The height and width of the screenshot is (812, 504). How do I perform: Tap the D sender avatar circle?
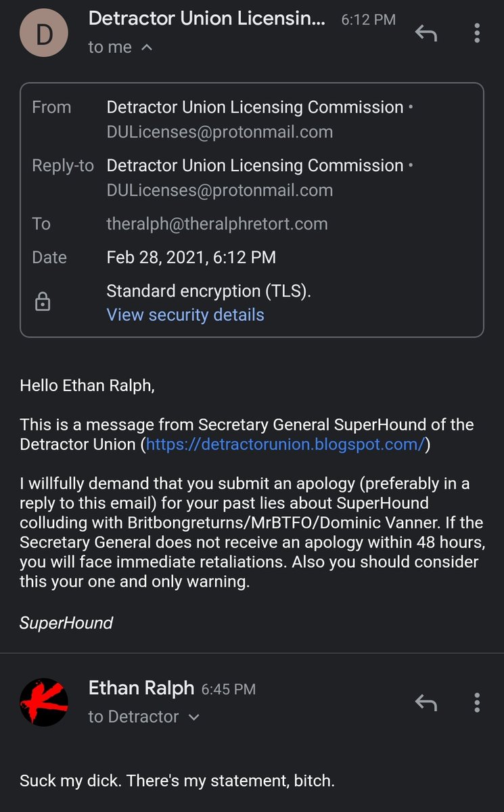coord(44,33)
